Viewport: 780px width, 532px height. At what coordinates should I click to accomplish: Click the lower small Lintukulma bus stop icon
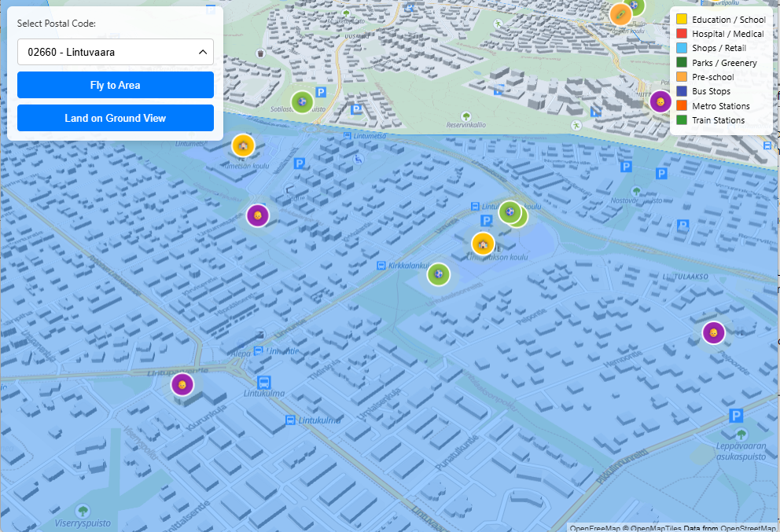pyautogui.click(x=290, y=420)
